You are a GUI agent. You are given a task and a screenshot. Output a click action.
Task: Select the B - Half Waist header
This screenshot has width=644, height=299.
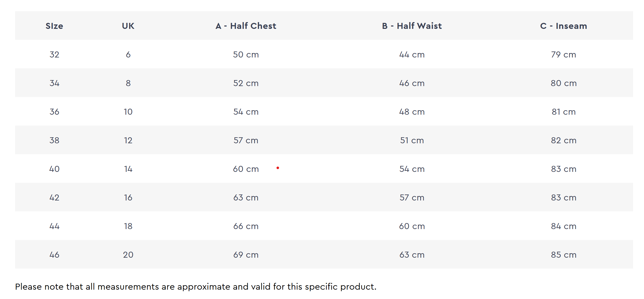[x=412, y=26]
